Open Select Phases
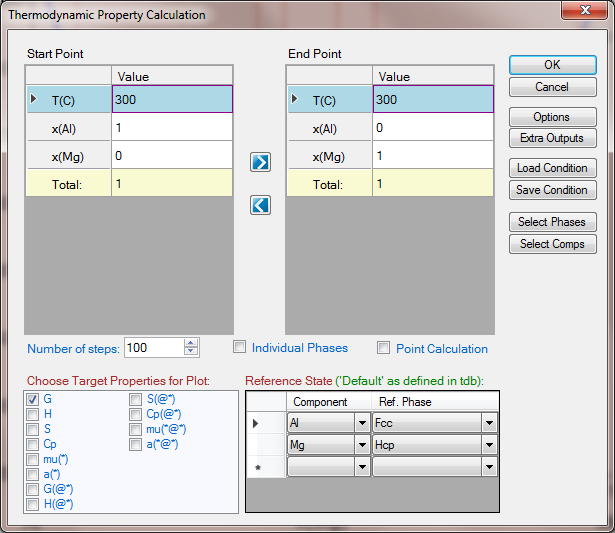 click(x=552, y=222)
